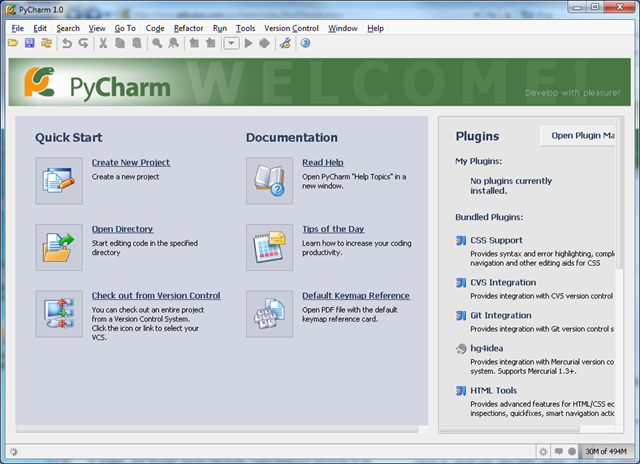The height and width of the screenshot is (464, 640).
Task: Click the round circle status bar icon
Action: click(x=572, y=451)
